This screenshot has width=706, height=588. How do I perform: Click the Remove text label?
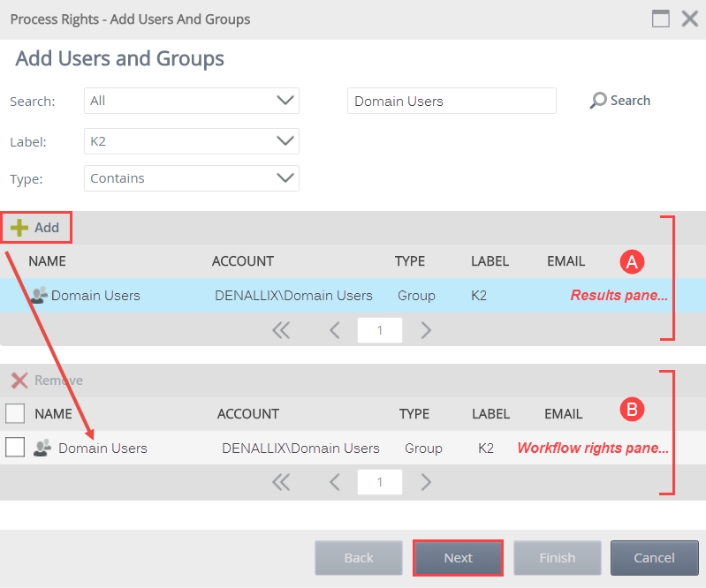(58, 381)
